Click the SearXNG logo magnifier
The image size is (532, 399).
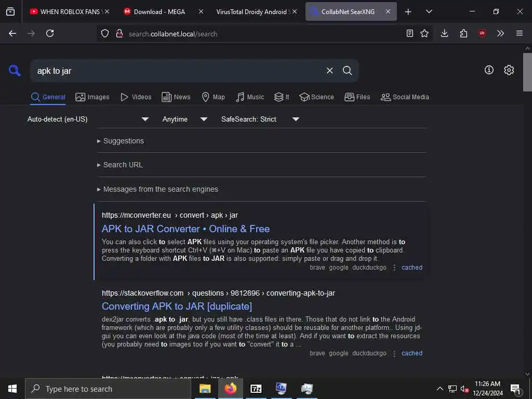coord(15,71)
